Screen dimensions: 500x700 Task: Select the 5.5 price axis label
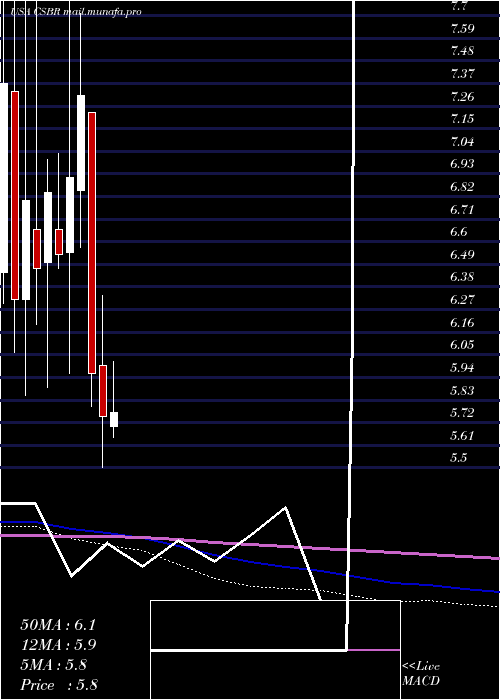click(459, 458)
